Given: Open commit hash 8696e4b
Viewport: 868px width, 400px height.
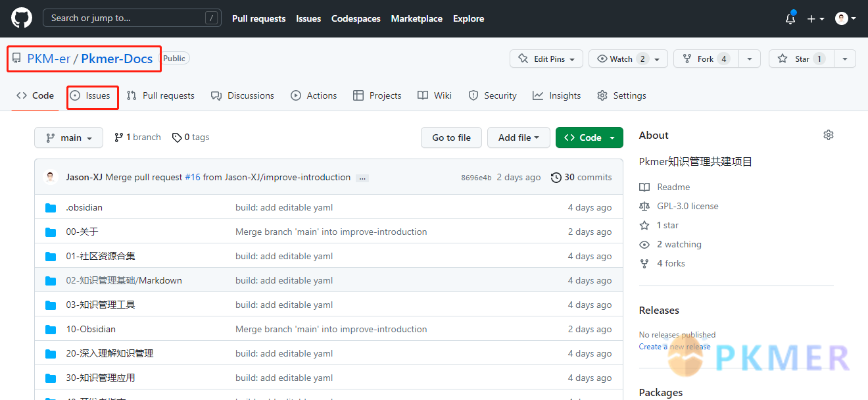Looking at the screenshot, I should 476,178.
